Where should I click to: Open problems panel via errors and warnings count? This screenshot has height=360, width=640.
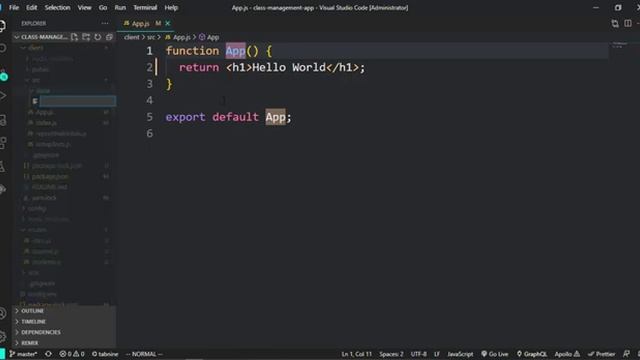(x=72, y=354)
